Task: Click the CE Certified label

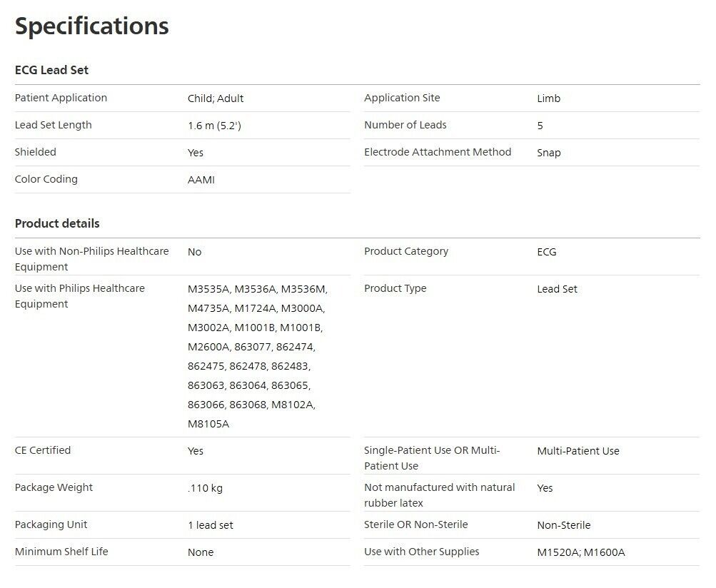Action: tap(42, 450)
